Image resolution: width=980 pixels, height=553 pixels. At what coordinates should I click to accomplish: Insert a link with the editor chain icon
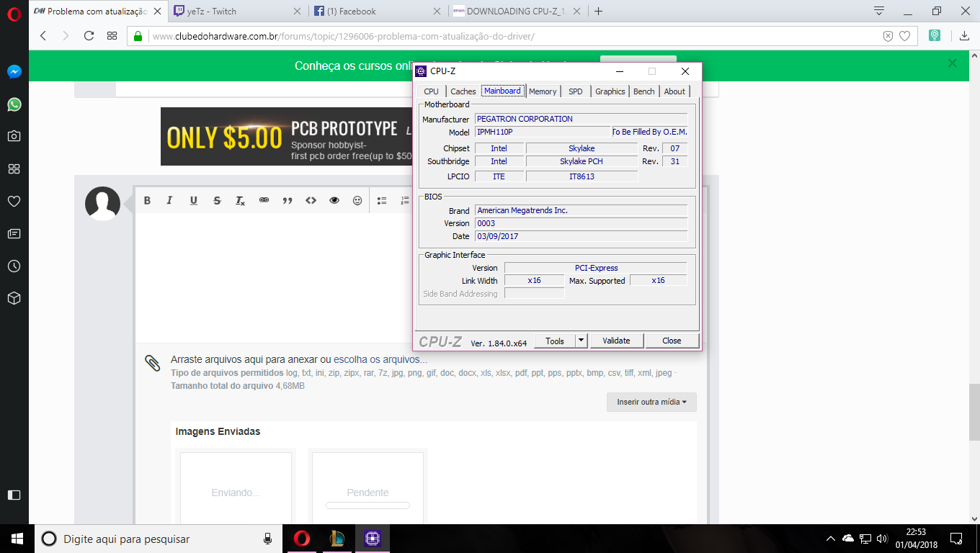[x=264, y=200]
